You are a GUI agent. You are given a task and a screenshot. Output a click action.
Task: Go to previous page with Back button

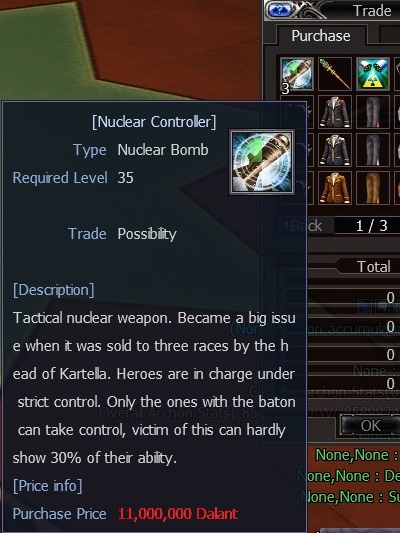[305, 226]
